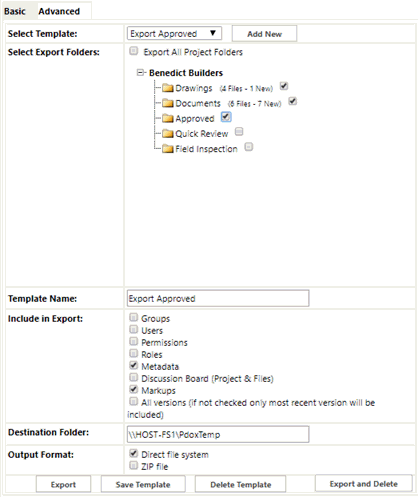Toggle the Metadata checkbox off

(133, 365)
